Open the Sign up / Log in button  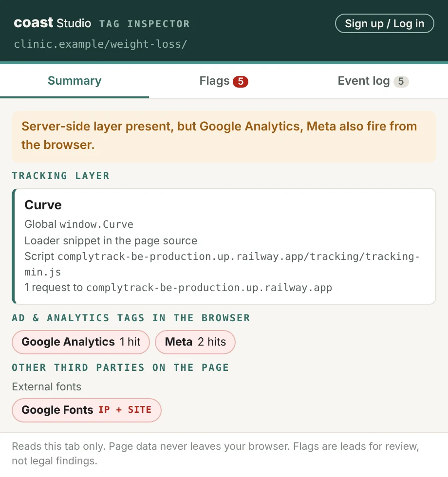click(x=384, y=23)
